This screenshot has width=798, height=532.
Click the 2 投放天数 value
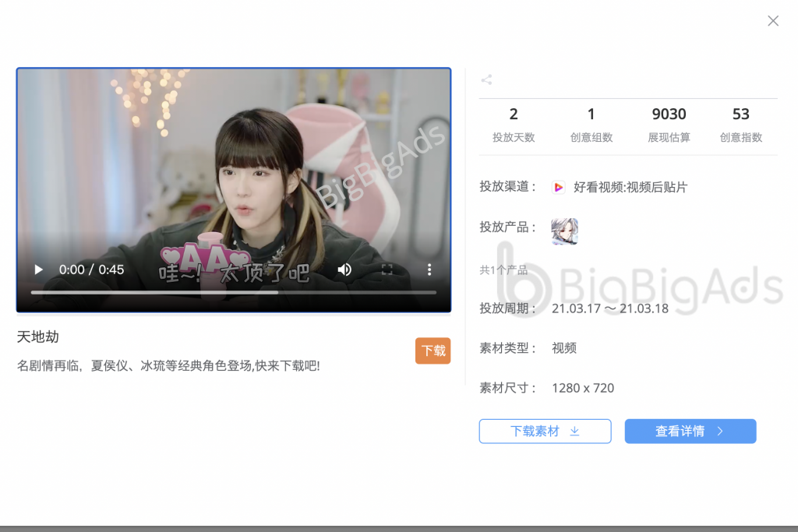[x=514, y=114]
